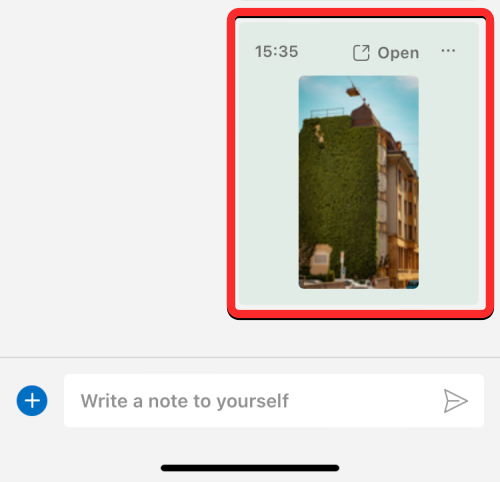The image size is (500, 482).
Task: Click the Open label on the note
Action: point(398,53)
